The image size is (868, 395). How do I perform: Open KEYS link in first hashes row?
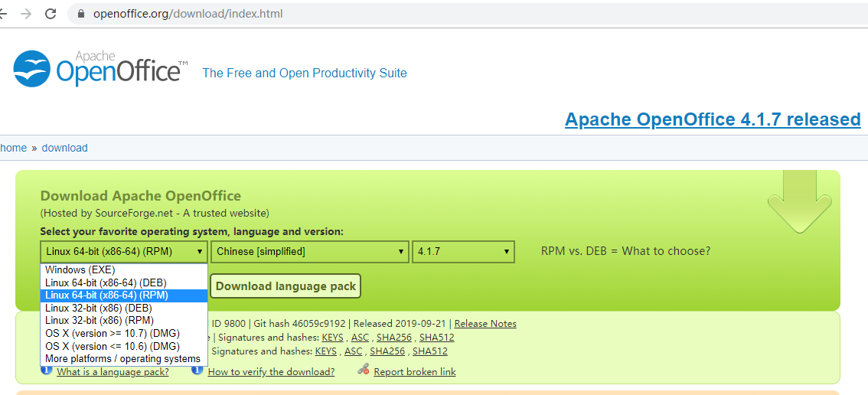[333, 338]
